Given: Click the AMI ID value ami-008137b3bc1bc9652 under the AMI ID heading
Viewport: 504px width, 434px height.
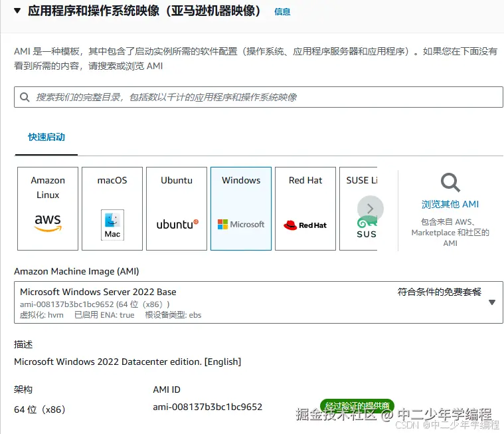Looking at the screenshot, I should coord(208,407).
